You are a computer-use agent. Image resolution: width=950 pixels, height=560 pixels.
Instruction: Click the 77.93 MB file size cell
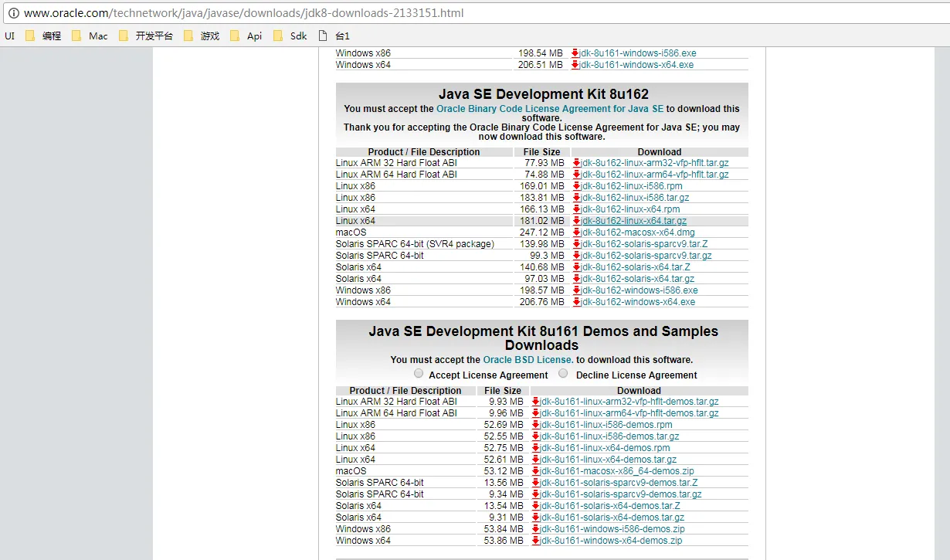click(x=542, y=163)
